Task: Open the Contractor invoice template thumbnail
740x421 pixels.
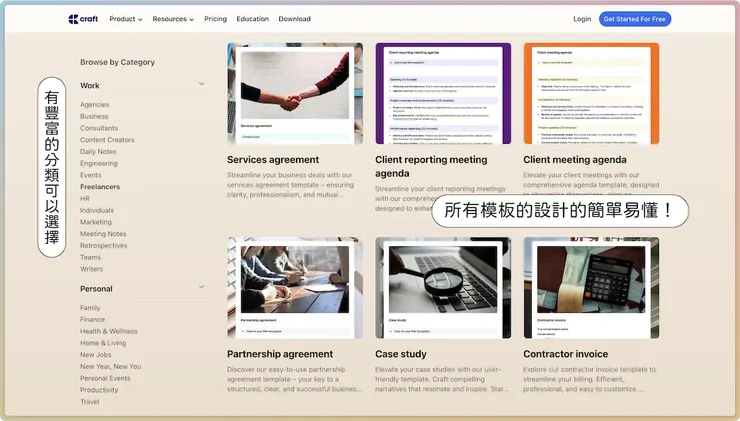Action: pyautogui.click(x=591, y=287)
